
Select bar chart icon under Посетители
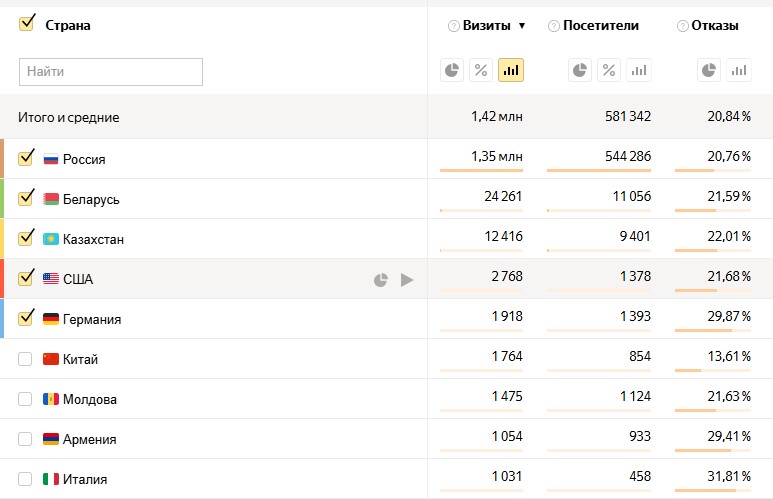click(639, 70)
